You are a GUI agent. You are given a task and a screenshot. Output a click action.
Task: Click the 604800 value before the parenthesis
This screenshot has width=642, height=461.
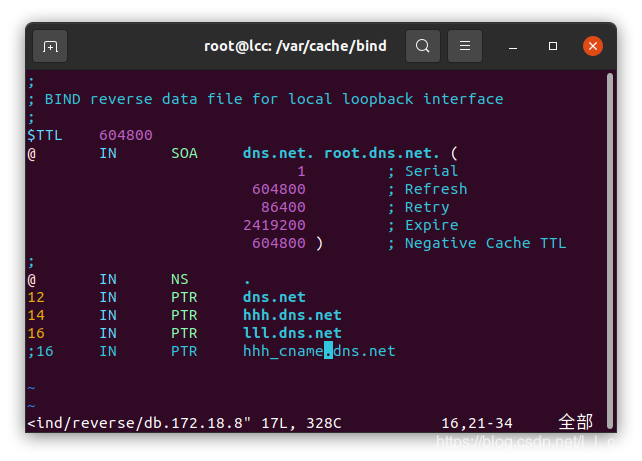pyautogui.click(x=279, y=243)
